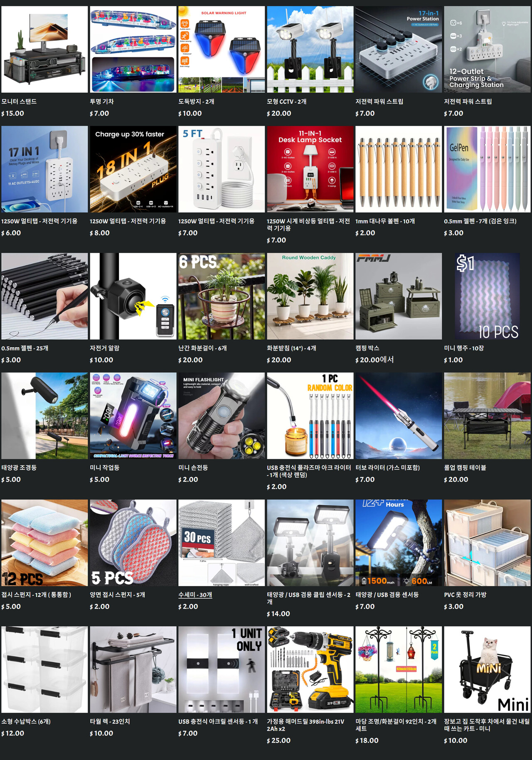Select the GelPen pastel pens thumbnail

click(487, 169)
